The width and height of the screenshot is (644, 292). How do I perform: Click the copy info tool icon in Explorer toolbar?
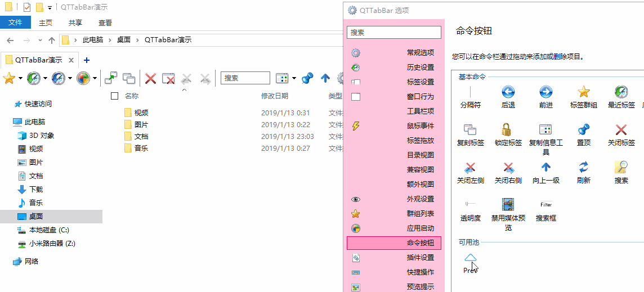tap(281, 78)
